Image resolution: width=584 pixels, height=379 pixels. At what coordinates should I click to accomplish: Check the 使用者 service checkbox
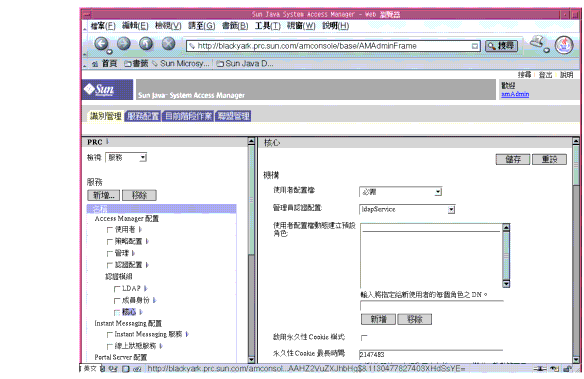click(110, 230)
